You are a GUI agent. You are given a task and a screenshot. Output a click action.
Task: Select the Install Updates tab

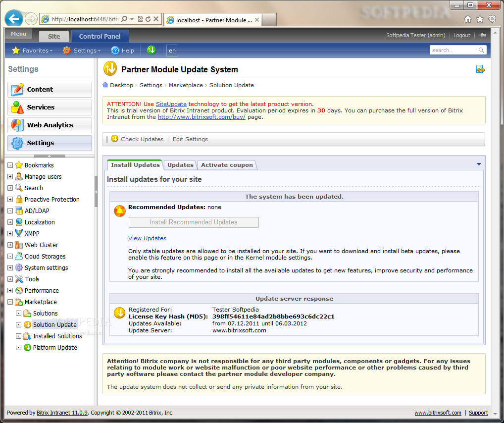pyautogui.click(x=135, y=165)
